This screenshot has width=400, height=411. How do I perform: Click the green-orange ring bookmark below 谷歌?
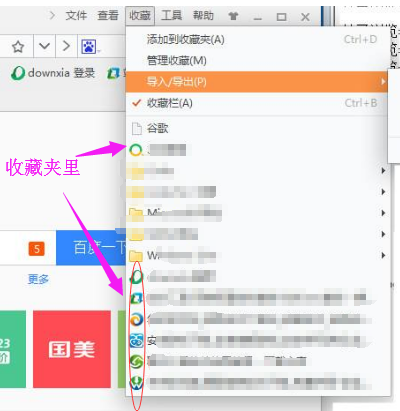(257, 150)
